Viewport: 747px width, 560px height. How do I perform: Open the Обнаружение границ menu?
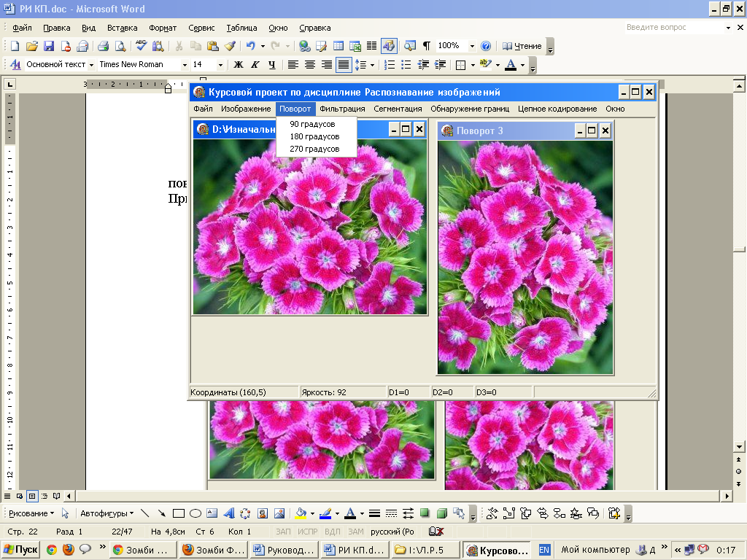tap(470, 109)
